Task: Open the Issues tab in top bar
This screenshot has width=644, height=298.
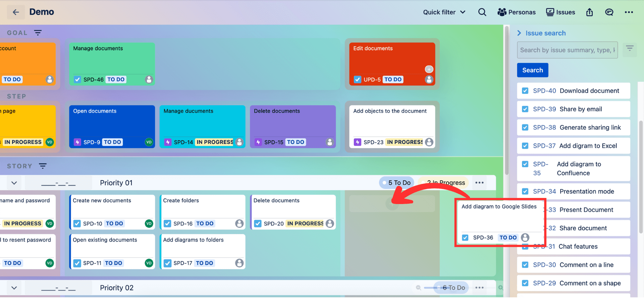Action: (x=560, y=12)
